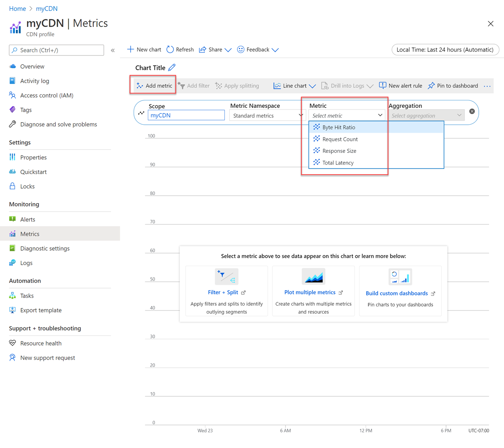
Task: Open the Filter + Split link
Action: pyautogui.click(x=223, y=292)
